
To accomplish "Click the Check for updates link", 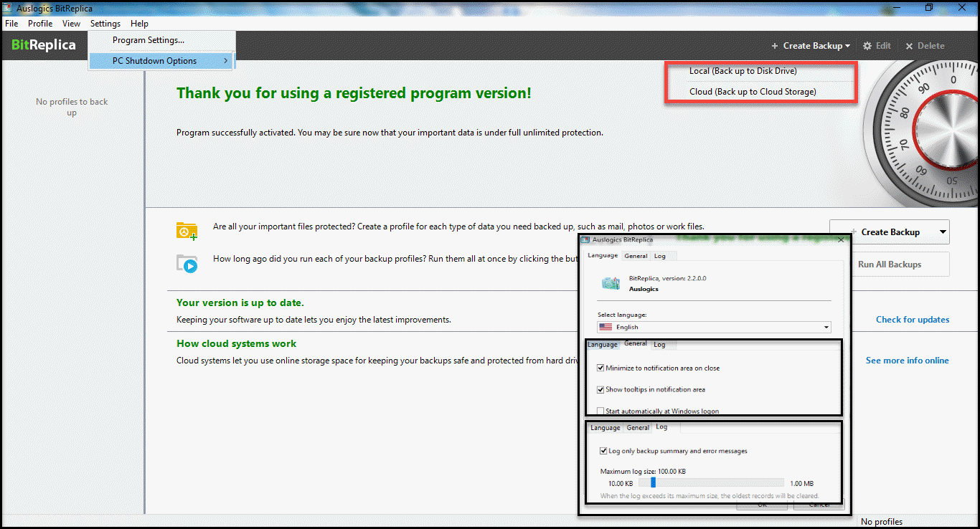I will pyautogui.click(x=913, y=320).
